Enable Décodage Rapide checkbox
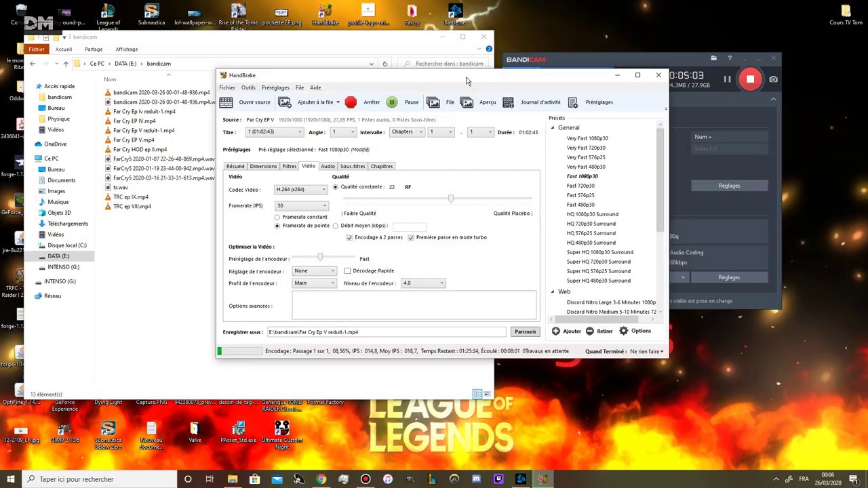This screenshot has height=488, width=868. [x=348, y=271]
